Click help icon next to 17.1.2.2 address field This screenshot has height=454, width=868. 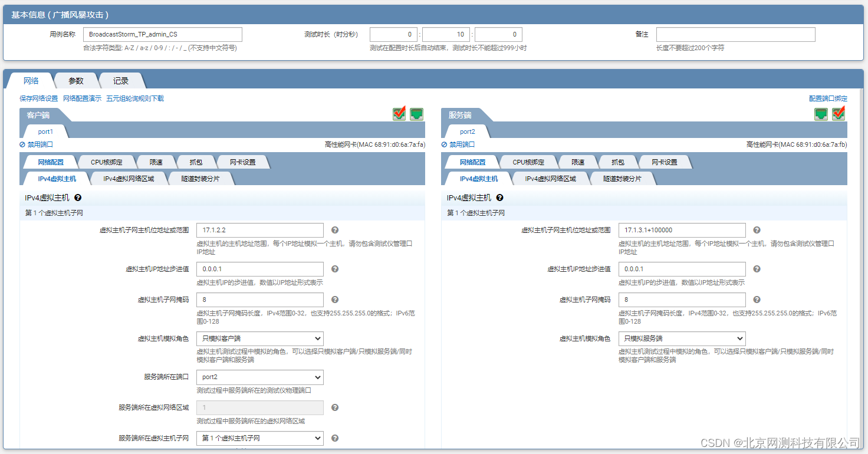[335, 230]
